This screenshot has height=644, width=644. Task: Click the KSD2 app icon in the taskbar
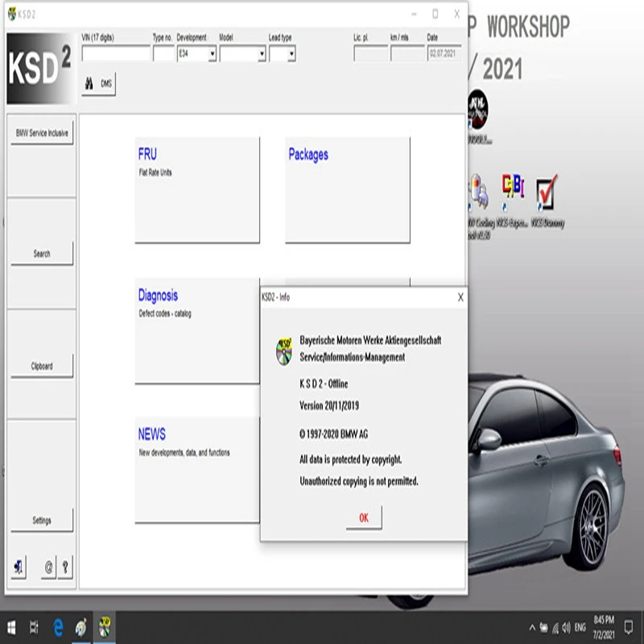105,628
